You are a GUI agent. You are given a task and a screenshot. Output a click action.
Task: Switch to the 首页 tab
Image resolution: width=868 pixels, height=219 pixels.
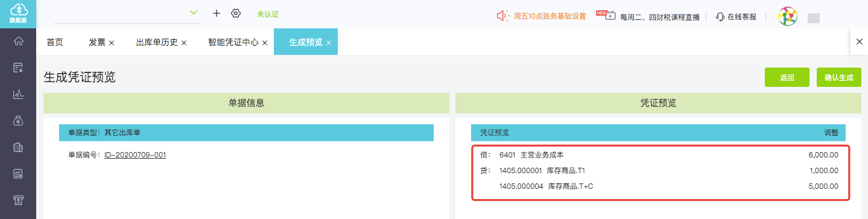[55, 42]
